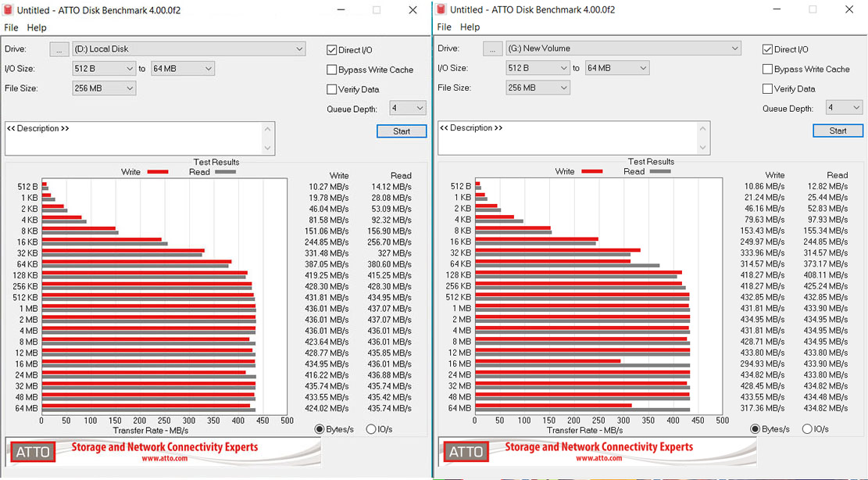Start the benchmark in the right window
Screen dimensions: 868x480
tap(838, 131)
